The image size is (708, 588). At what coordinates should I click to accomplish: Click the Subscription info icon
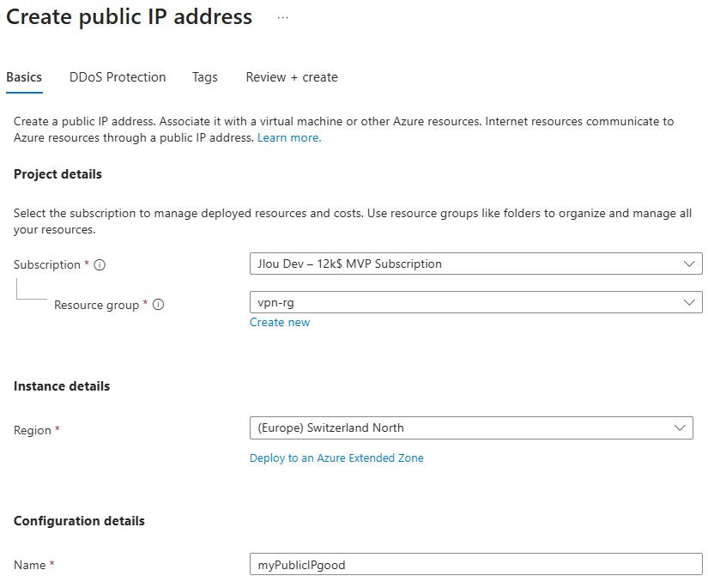tap(100, 265)
